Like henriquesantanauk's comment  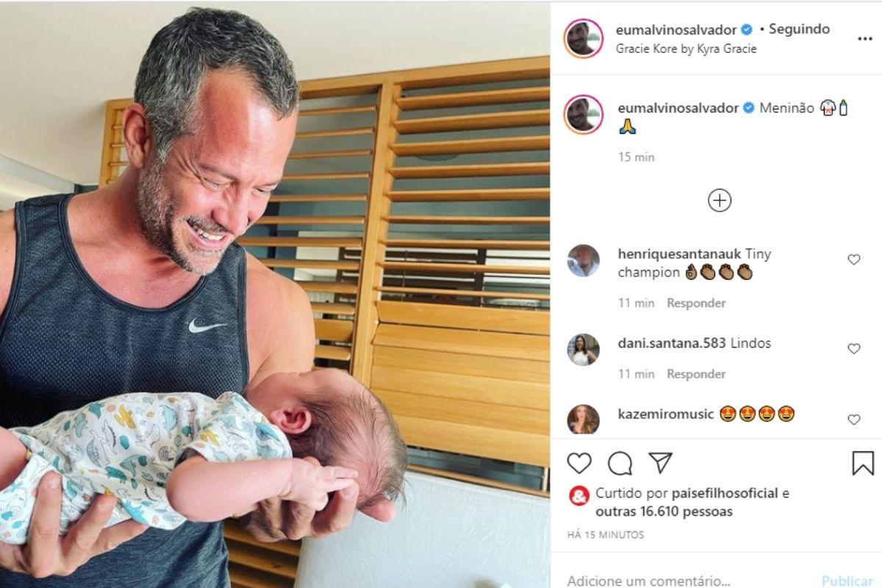[854, 259]
